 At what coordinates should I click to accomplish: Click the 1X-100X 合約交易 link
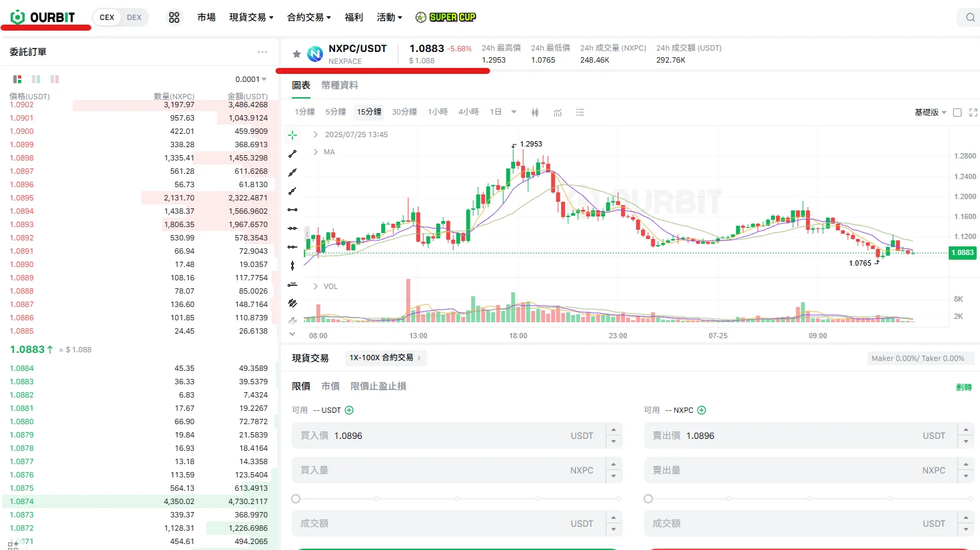click(x=385, y=358)
